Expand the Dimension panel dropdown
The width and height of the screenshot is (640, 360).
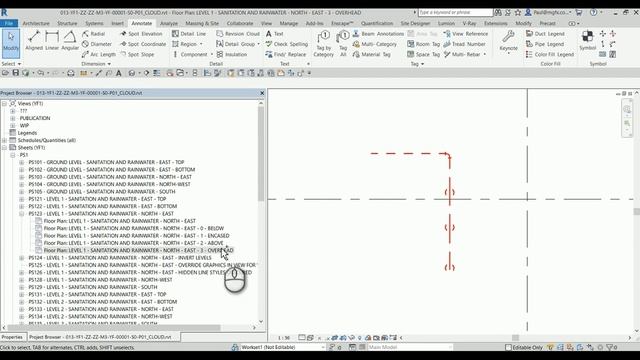96,64
